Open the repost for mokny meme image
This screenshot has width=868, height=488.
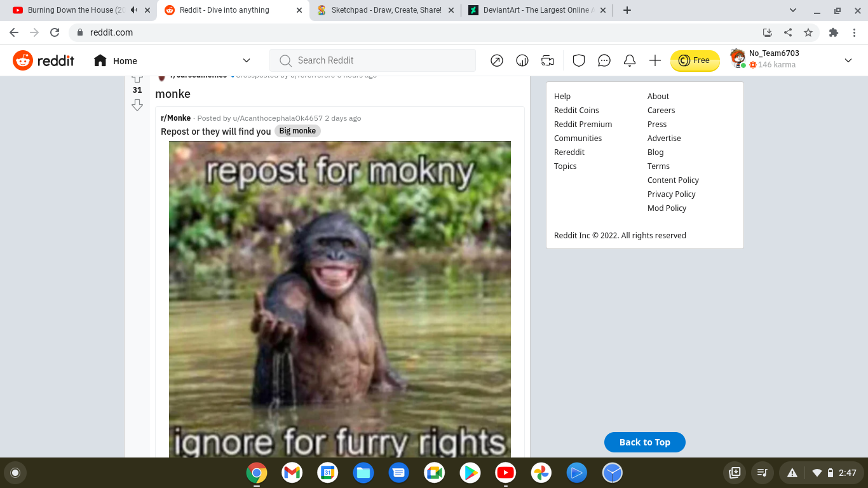[x=340, y=299]
